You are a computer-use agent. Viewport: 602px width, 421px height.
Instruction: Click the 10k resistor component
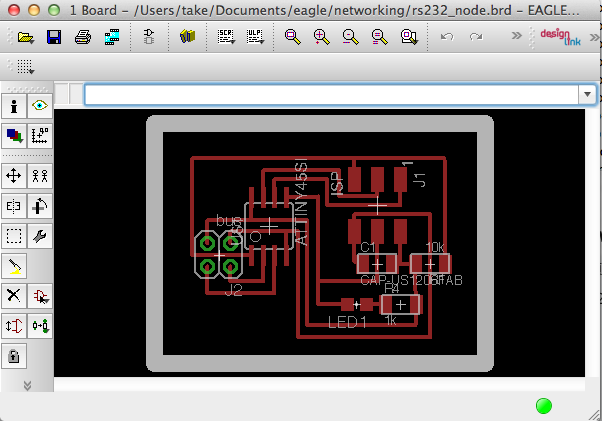(430, 264)
